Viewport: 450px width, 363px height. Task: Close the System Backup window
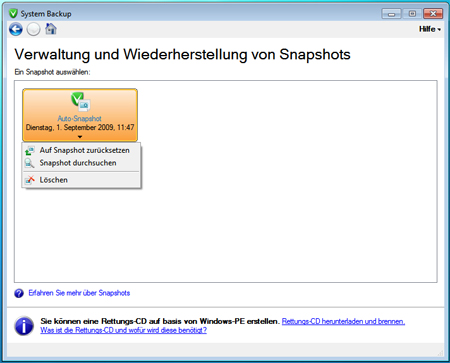click(433, 14)
